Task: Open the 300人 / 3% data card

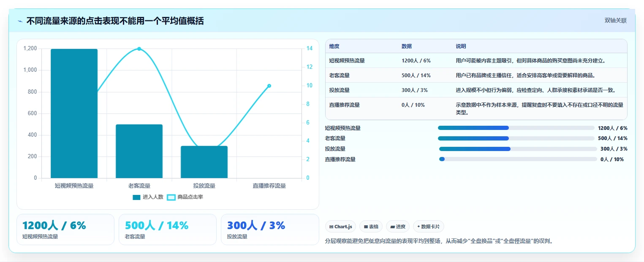Action: point(270,229)
